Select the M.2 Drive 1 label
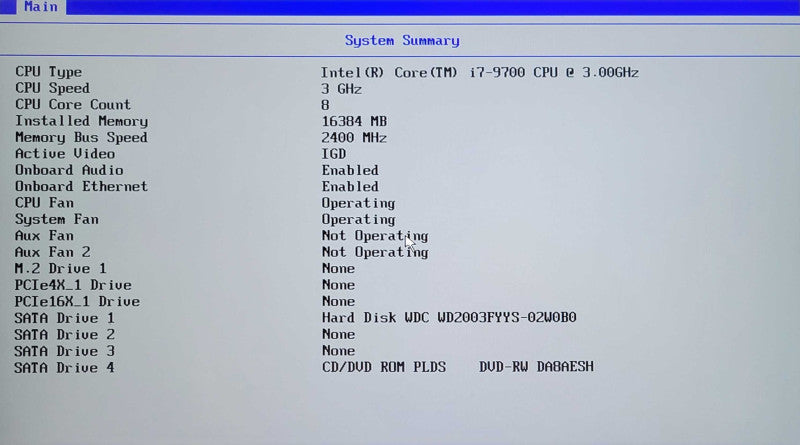The image size is (800, 445). [x=60, y=268]
